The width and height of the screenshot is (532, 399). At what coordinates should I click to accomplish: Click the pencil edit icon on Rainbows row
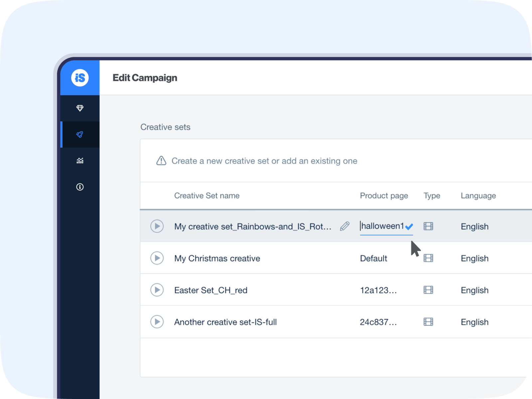345,226
